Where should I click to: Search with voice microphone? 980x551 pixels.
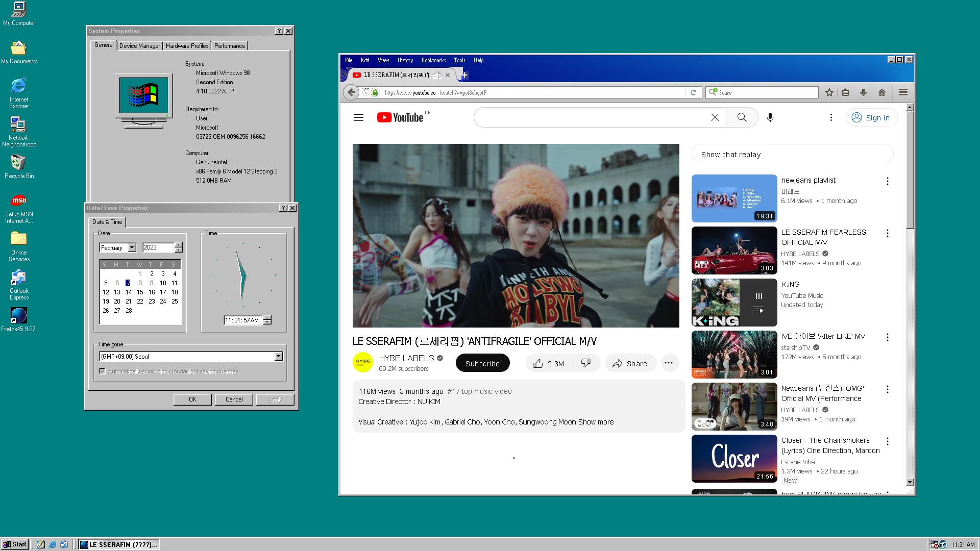[x=770, y=117]
